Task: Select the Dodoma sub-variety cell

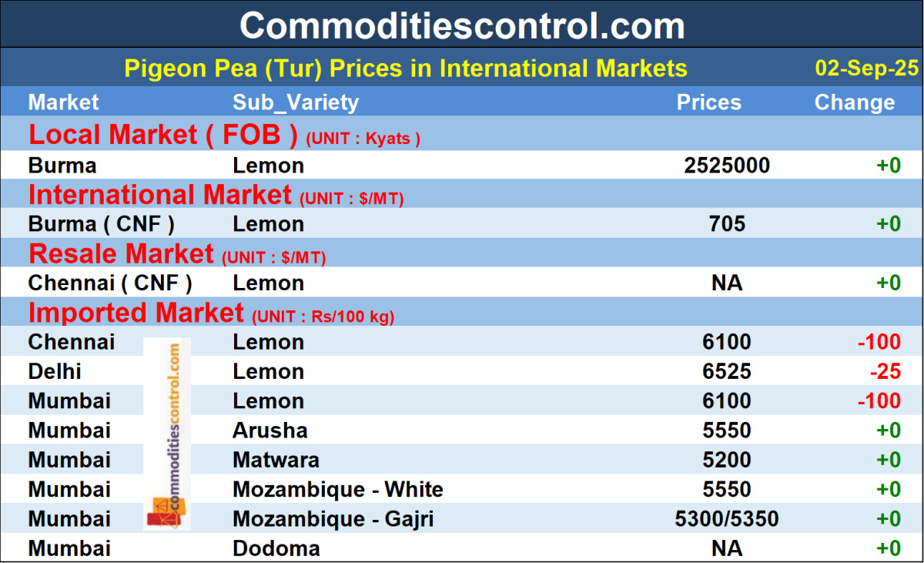Action: click(276, 548)
